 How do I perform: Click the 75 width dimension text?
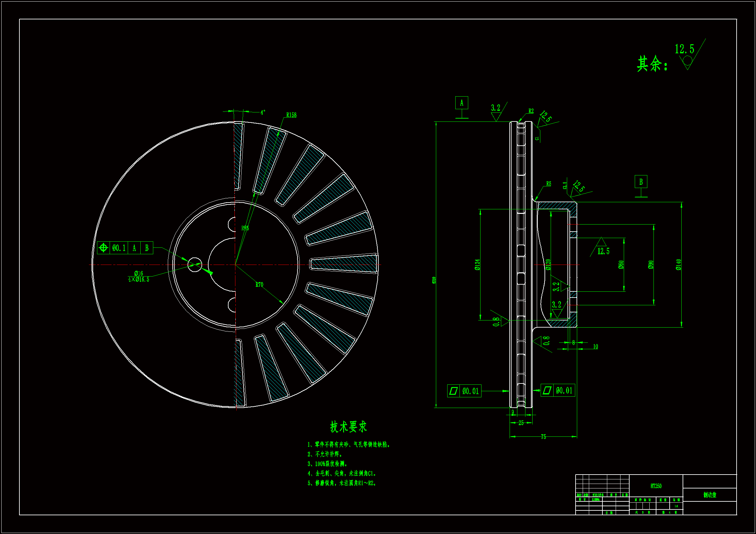tap(543, 437)
